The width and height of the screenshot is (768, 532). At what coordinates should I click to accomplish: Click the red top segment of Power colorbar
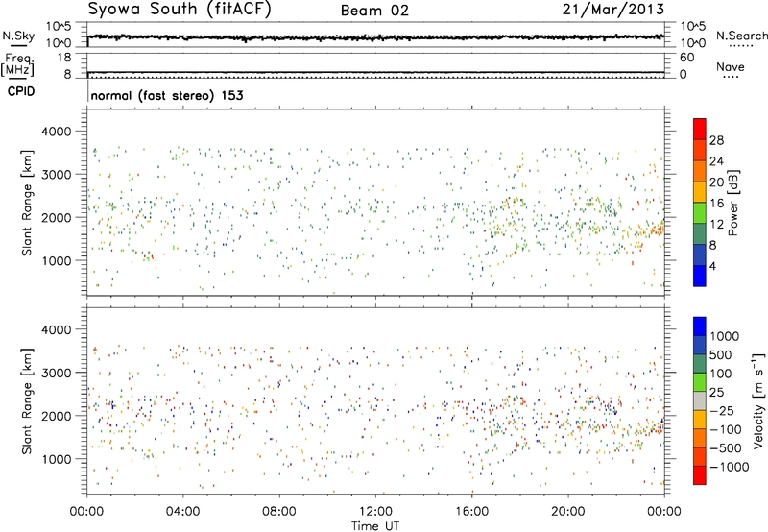[x=700, y=129]
